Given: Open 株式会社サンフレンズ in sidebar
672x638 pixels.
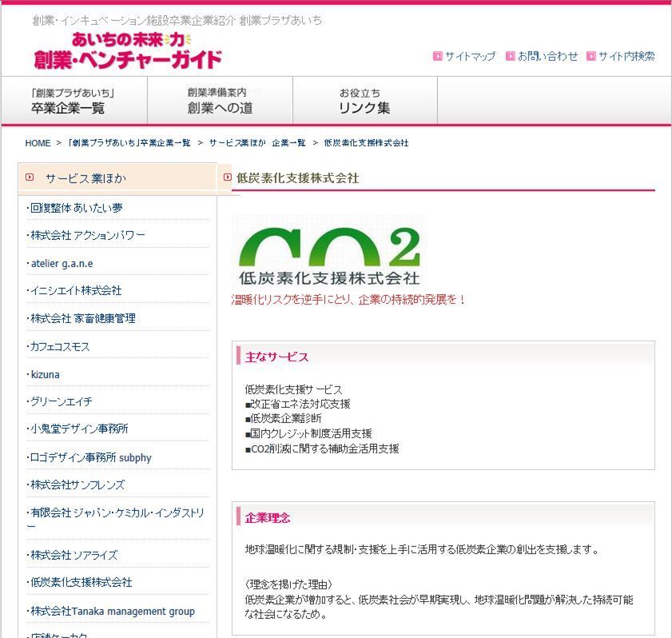Looking at the screenshot, I should pyautogui.click(x=78, y=484).
